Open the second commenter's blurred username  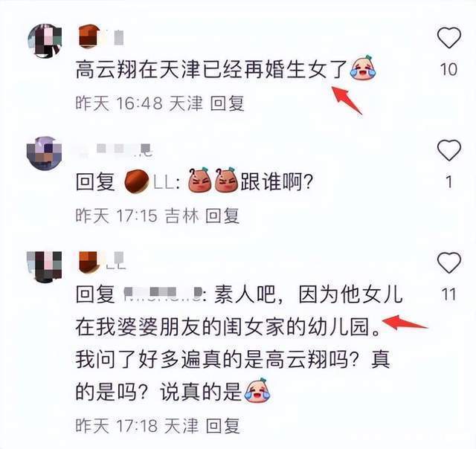coord(115,150)
